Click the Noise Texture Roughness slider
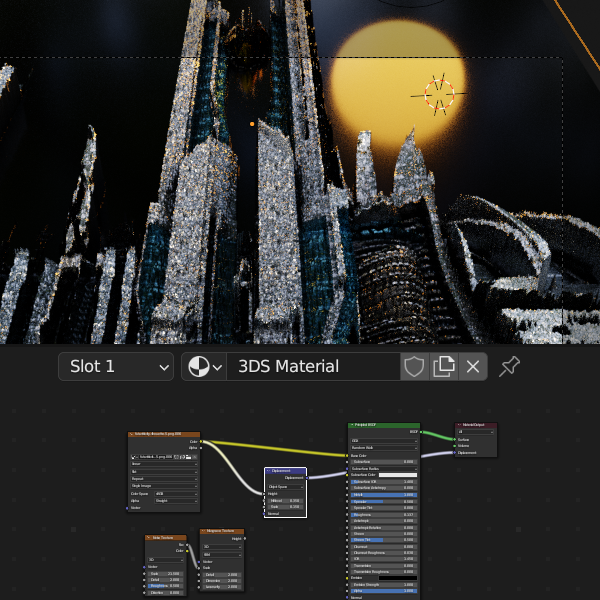This screenshot has width=600, height=600. pos(165,586)
